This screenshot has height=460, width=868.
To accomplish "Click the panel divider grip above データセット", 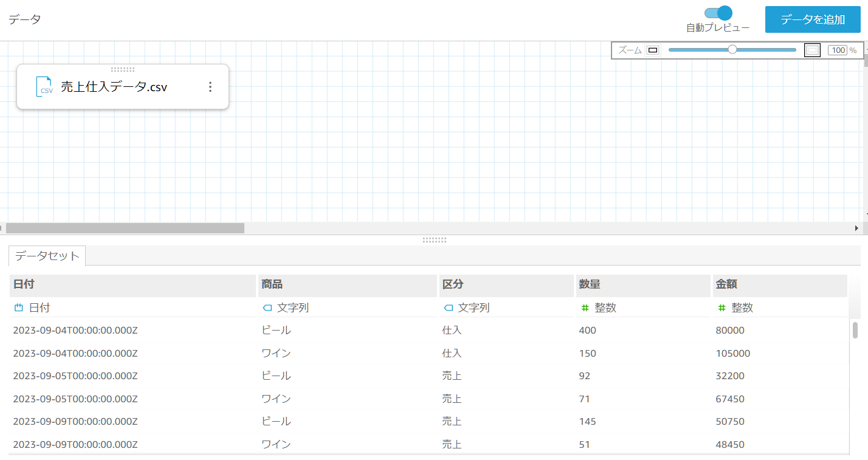I will tap(435, 240).
